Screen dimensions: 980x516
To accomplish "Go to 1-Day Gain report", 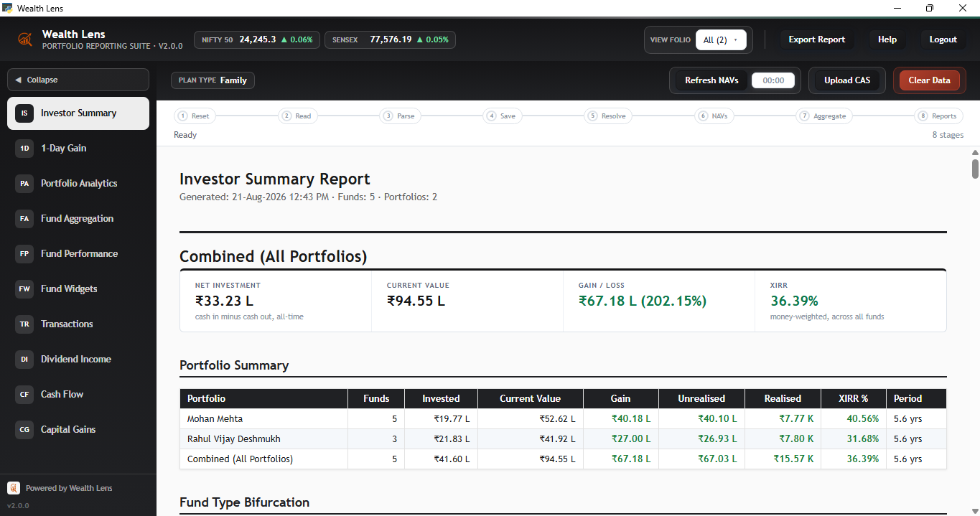I will coord(78,149).
